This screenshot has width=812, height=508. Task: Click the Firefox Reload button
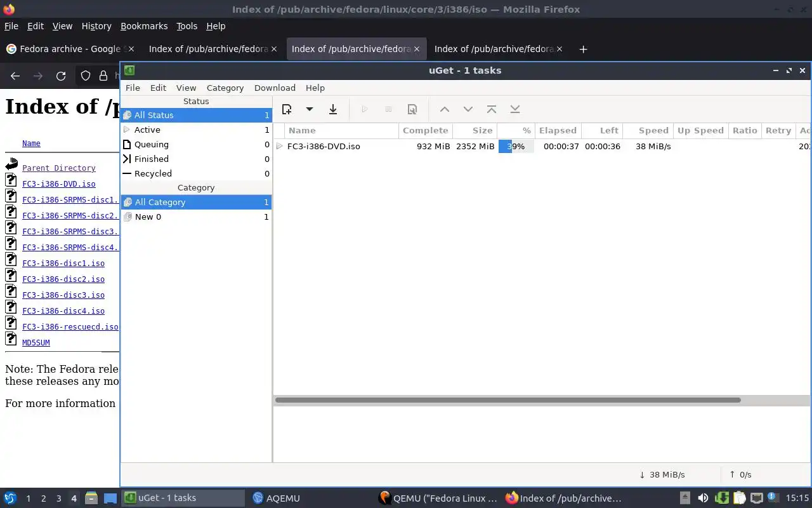coord(61,76)
